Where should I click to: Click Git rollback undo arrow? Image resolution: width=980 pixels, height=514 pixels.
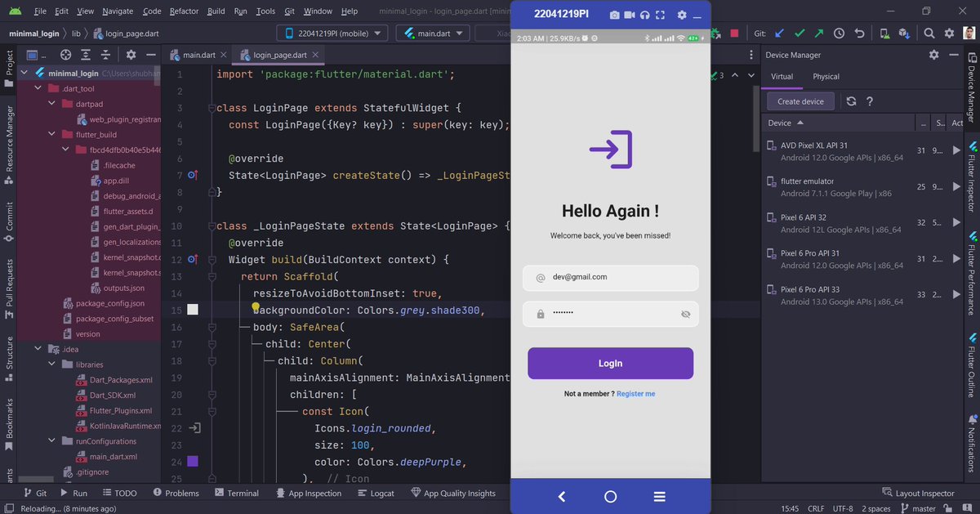859,34
